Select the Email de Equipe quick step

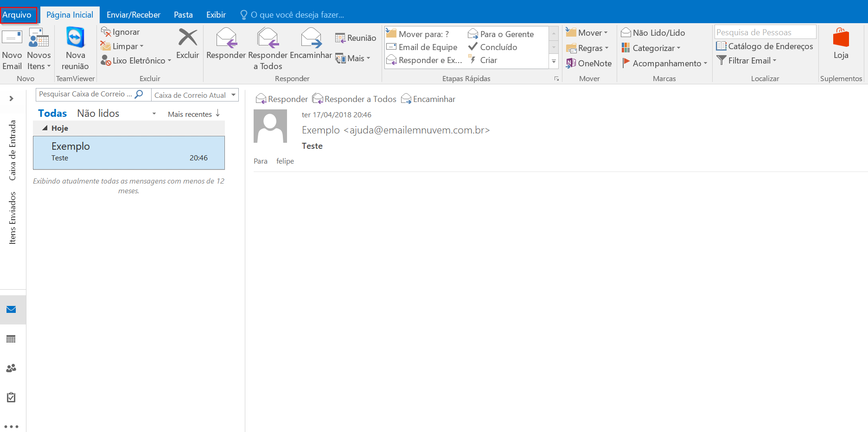coord(422,47)
